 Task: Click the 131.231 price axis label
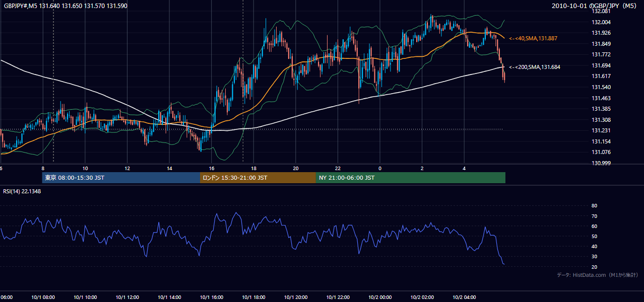pos(601,130)
